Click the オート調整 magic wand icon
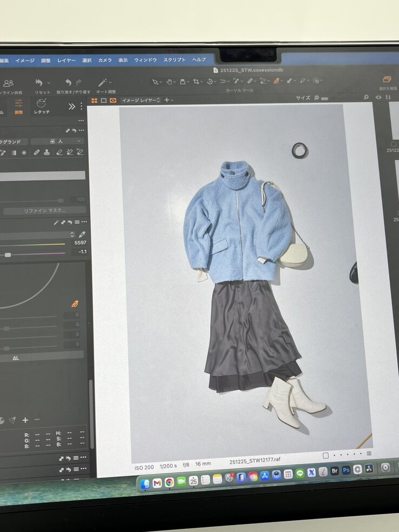Viewport: 399px width, 532px height. click(103, 82)
